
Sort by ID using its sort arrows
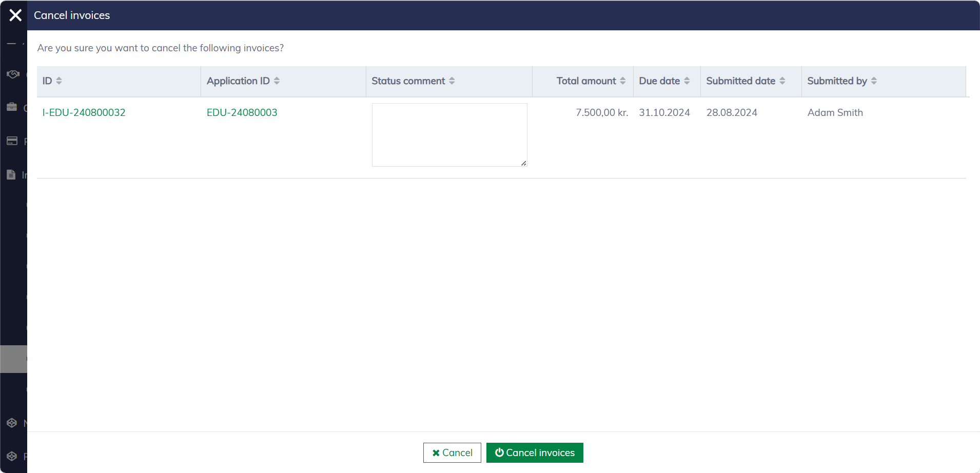(59, 81)
